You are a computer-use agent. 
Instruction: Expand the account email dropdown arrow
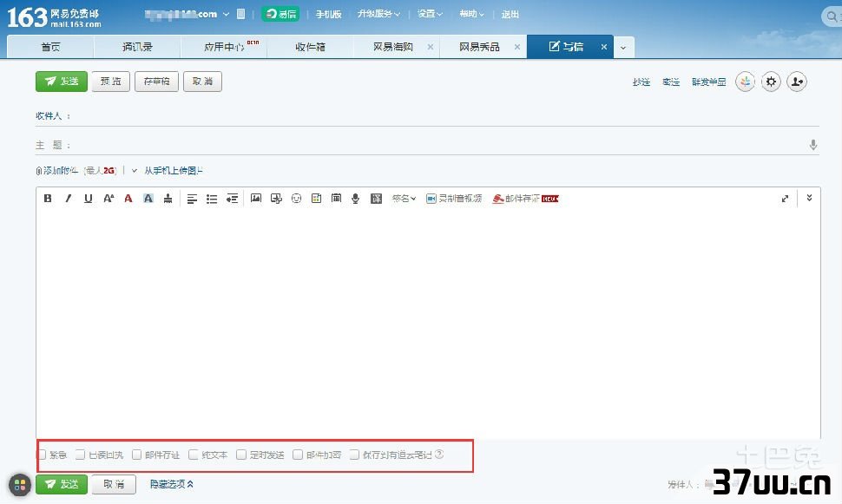pyautogui.click(x=226, y=15)
